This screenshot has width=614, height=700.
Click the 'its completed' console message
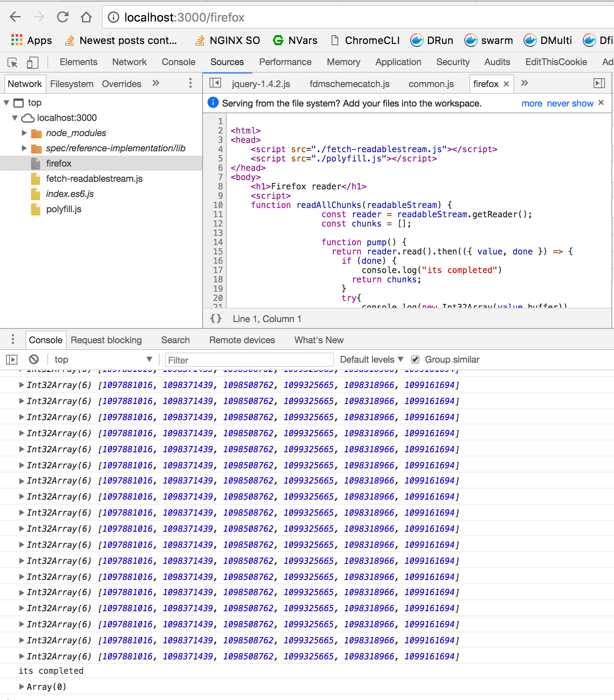(x=51, y=671)
